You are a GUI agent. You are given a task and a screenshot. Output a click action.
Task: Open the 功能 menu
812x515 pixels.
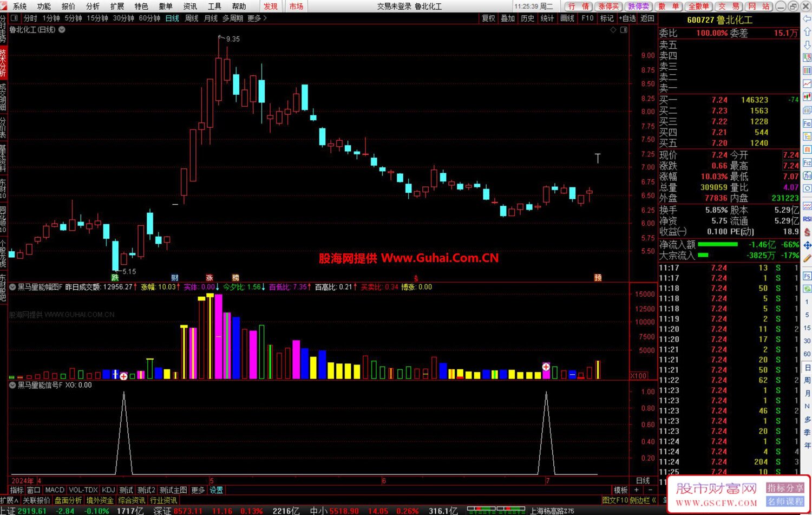click(44, 6)
